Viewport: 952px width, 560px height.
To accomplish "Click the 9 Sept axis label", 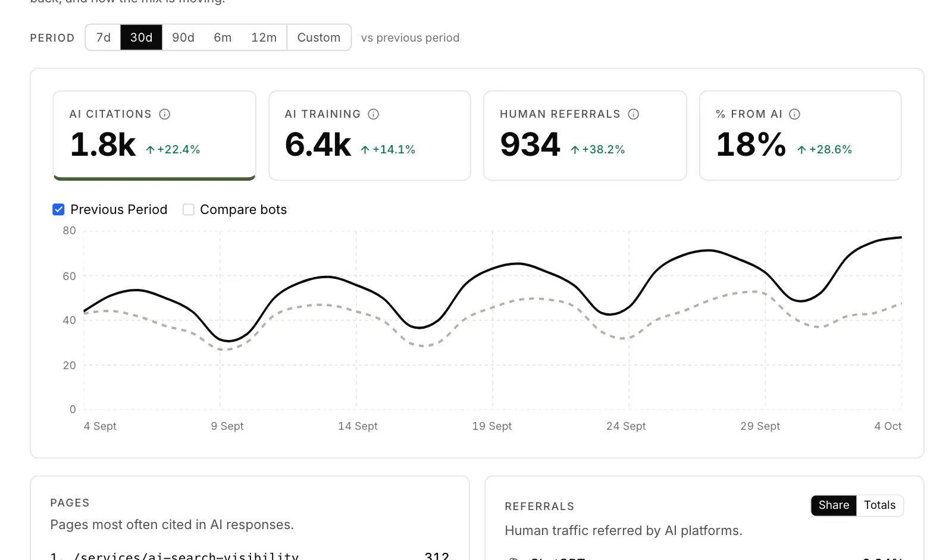I will tap(227, 426).
